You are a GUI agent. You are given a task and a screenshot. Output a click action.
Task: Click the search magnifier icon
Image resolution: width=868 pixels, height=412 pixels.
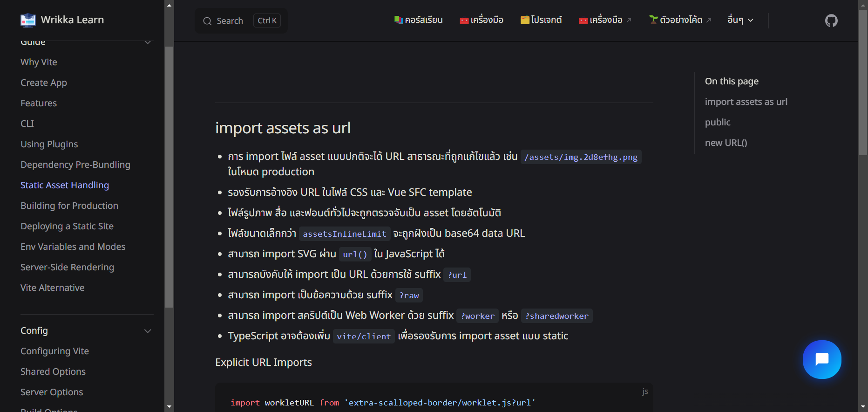tap(207, 21)
